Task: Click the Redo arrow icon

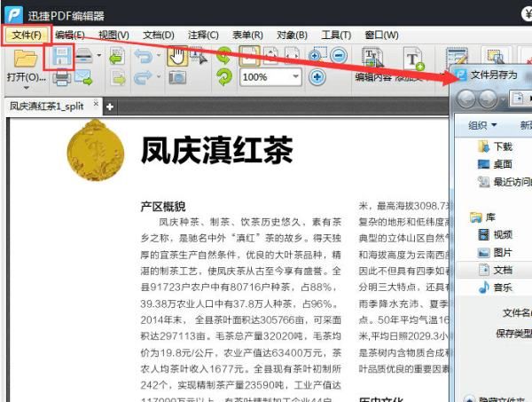Action: [143, 77]
